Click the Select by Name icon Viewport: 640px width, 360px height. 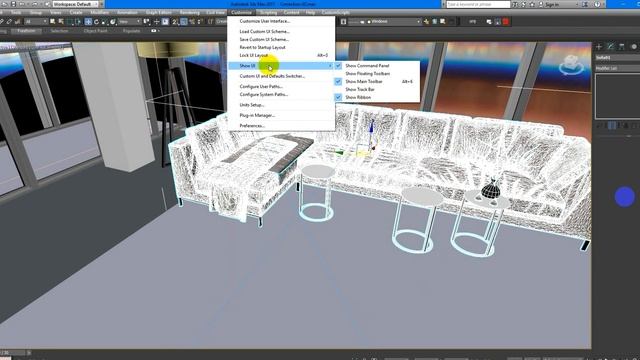point(61,22)
